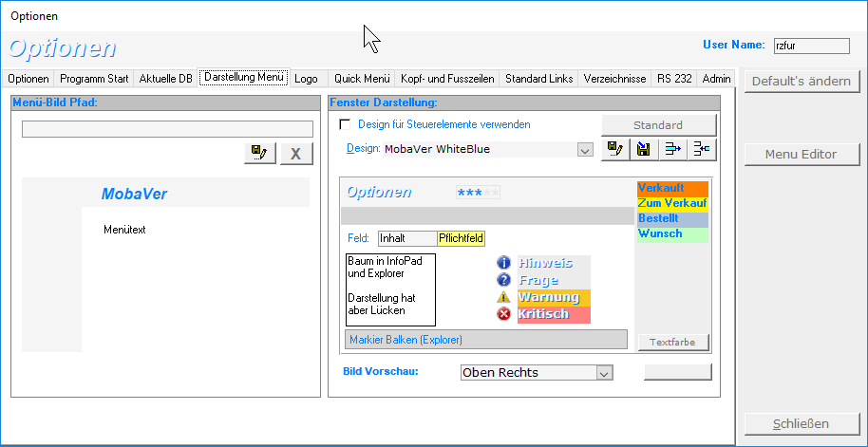The width and height of the screenshot is (868, 447).
Task: Select the yellow 'Zum Verkauf' color swatch
Action: [x=672, y=204]
